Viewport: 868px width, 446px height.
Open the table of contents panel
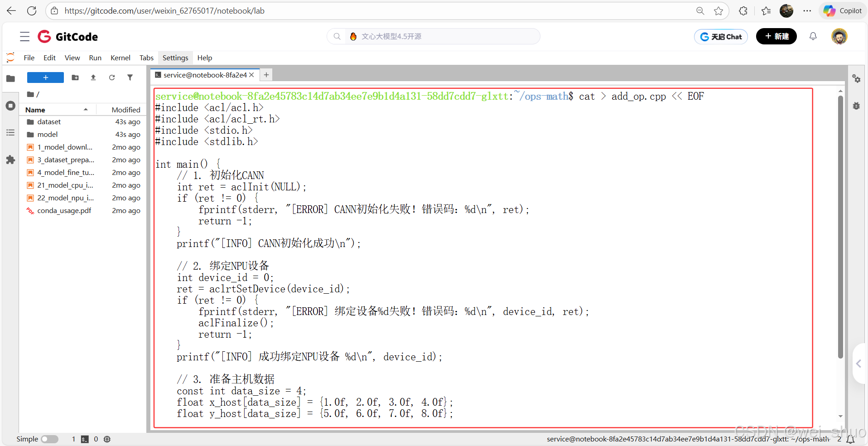(10, 133)
